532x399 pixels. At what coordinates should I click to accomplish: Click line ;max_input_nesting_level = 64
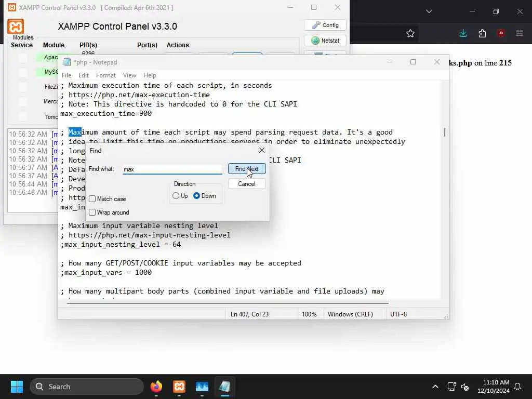[x=121, y=244]
